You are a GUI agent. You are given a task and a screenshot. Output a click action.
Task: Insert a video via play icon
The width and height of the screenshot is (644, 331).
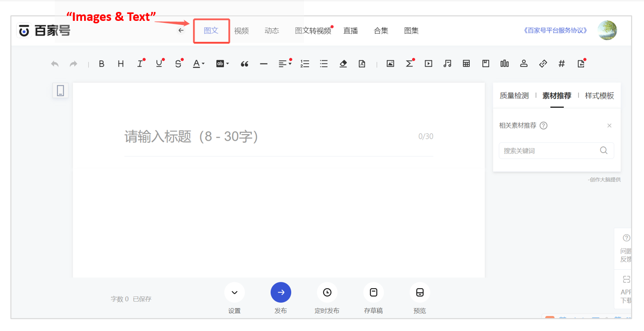(428, 64)
